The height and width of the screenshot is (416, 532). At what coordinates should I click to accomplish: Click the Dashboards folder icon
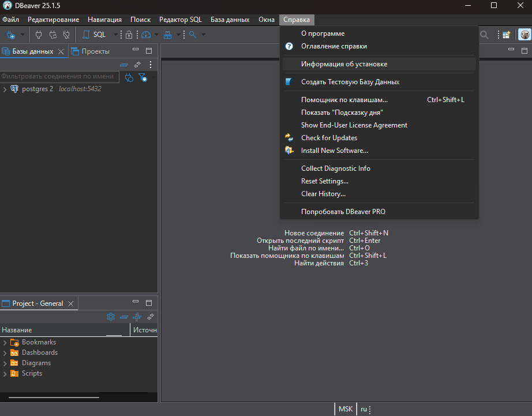[x=14, y=353]
